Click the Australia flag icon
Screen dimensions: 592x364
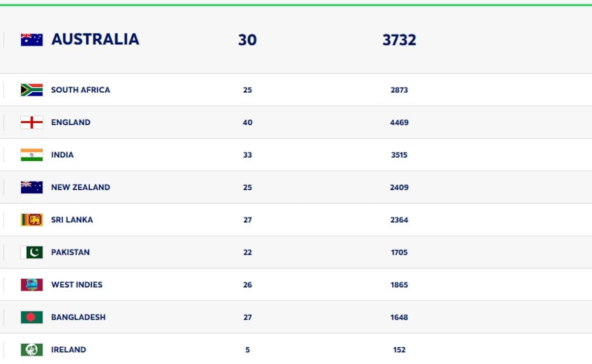(x=32, y=40)
